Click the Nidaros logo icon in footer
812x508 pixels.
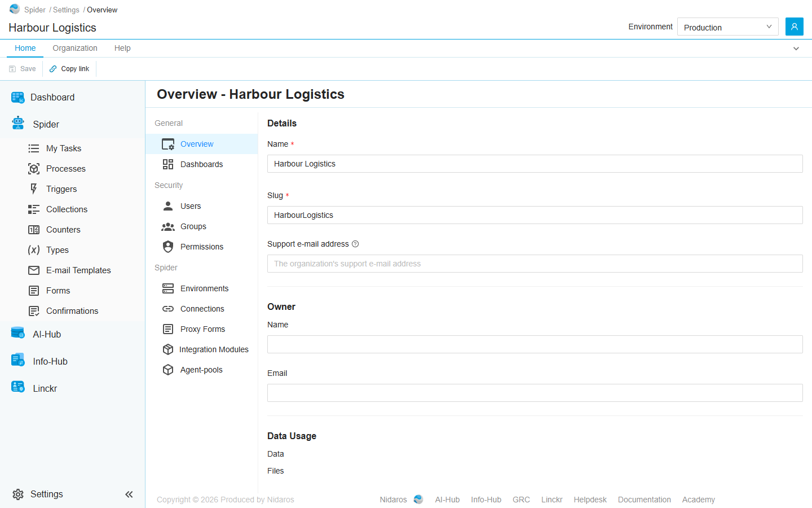tap(418, 500)
